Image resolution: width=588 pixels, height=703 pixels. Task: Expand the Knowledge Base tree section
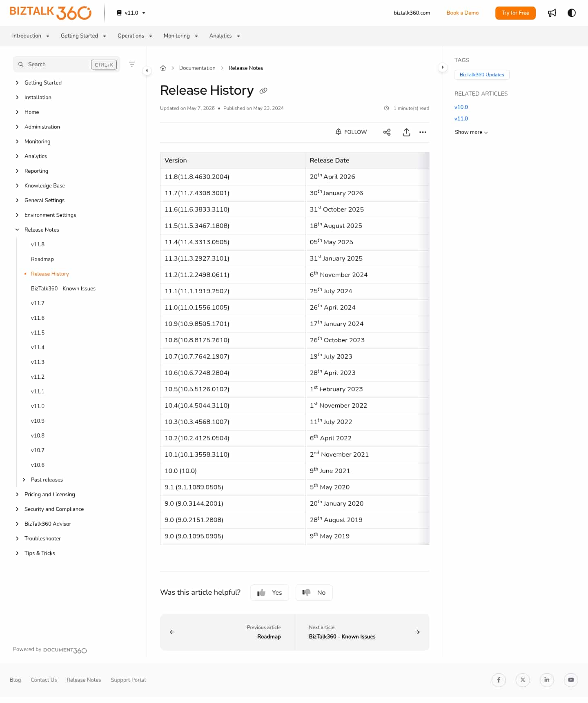coord(17,185)
